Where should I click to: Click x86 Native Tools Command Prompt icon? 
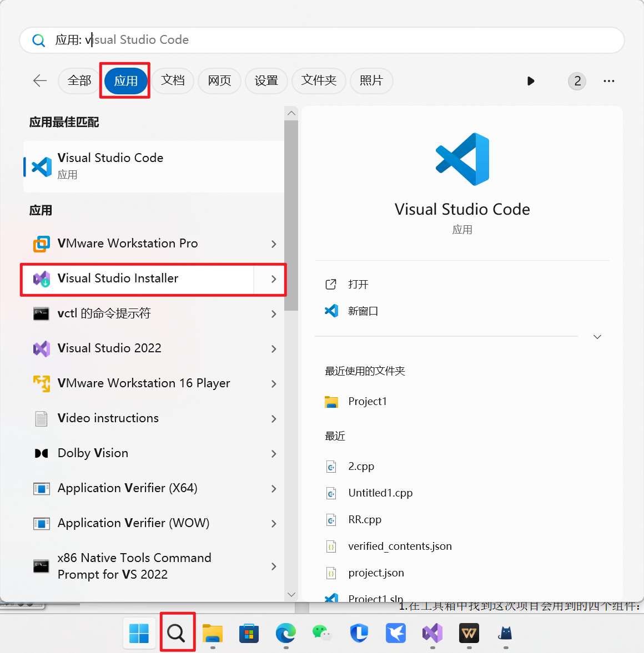[x=41, y=566]
